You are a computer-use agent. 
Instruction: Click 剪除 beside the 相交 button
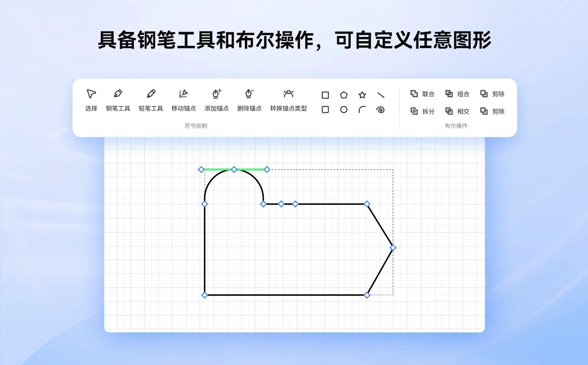[492, 111]
